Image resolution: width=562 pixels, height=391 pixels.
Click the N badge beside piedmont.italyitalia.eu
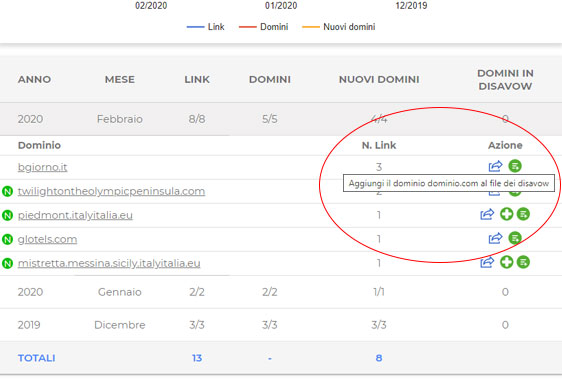(8, 215)
